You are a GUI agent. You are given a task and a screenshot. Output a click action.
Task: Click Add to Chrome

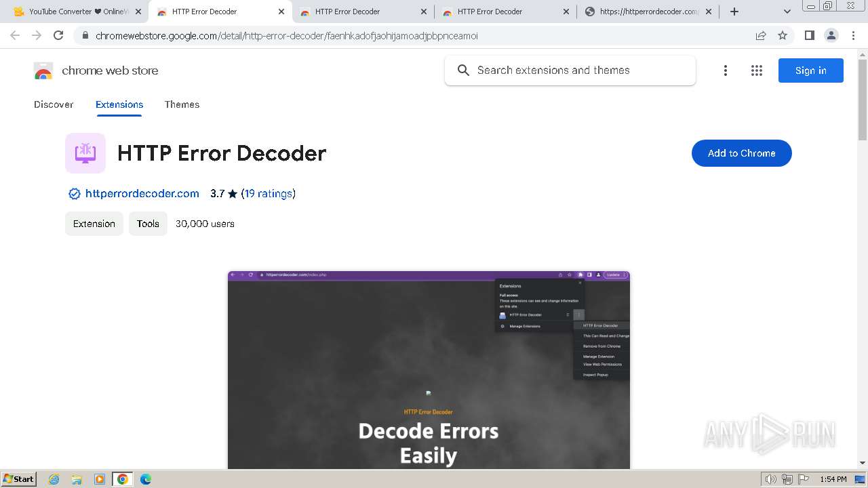click(x=742, y=153)
